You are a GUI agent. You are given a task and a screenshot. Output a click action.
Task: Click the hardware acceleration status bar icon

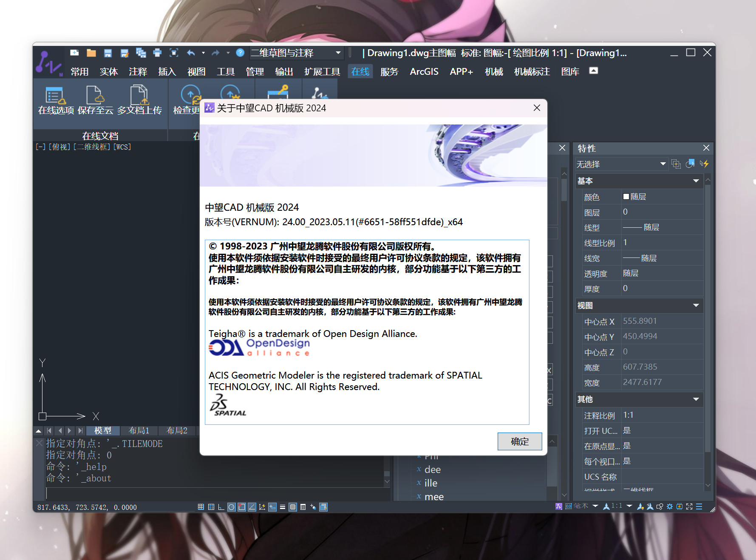point(680,506)
